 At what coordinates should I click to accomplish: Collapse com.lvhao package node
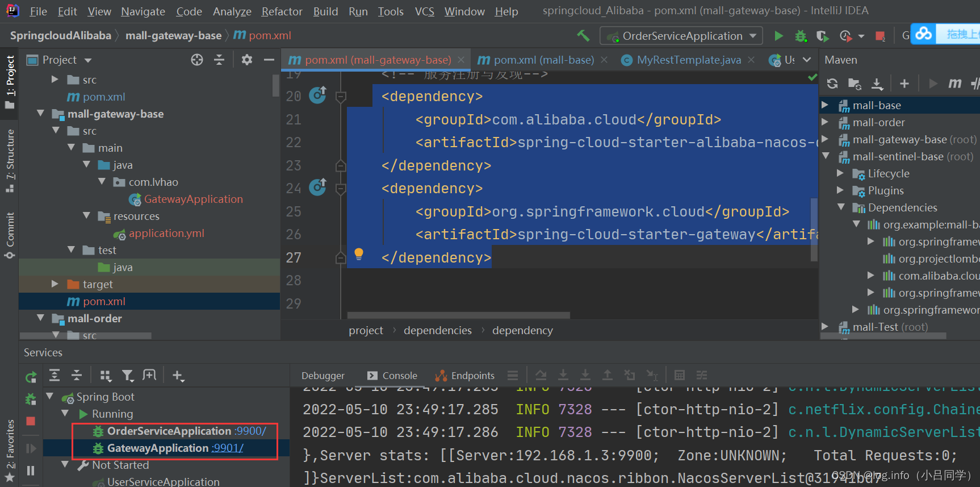pyautogui.click(x=102, y=182)
